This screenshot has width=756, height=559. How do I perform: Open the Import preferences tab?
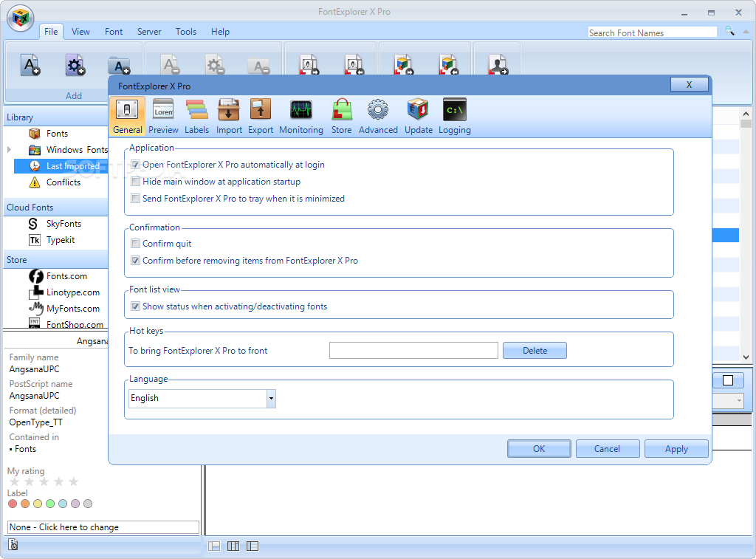click(229, 116)
